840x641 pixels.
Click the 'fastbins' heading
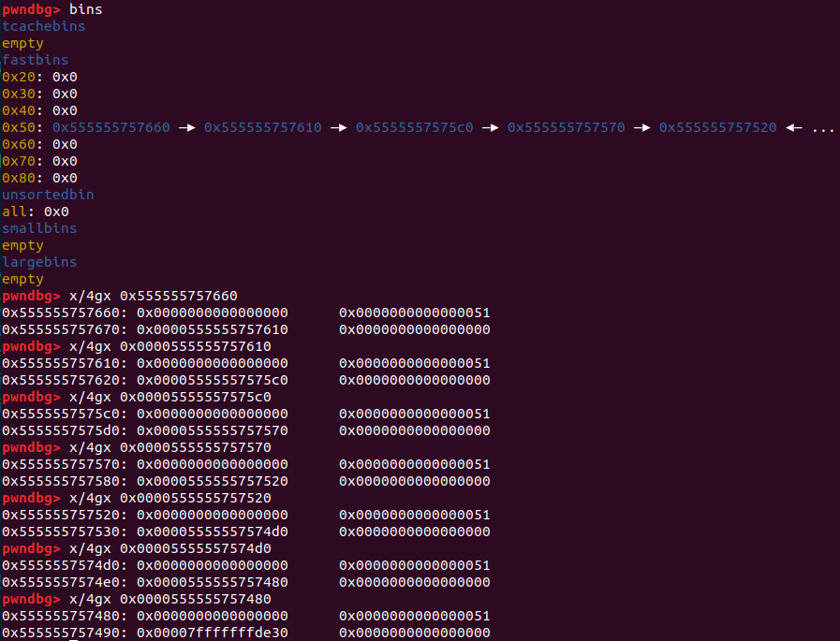[36, 60]
